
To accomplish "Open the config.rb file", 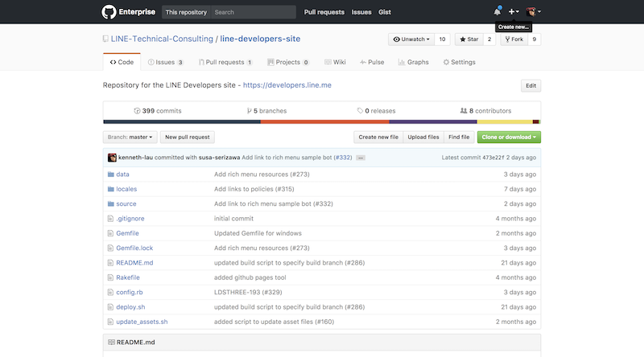I will tap(130, 292).
